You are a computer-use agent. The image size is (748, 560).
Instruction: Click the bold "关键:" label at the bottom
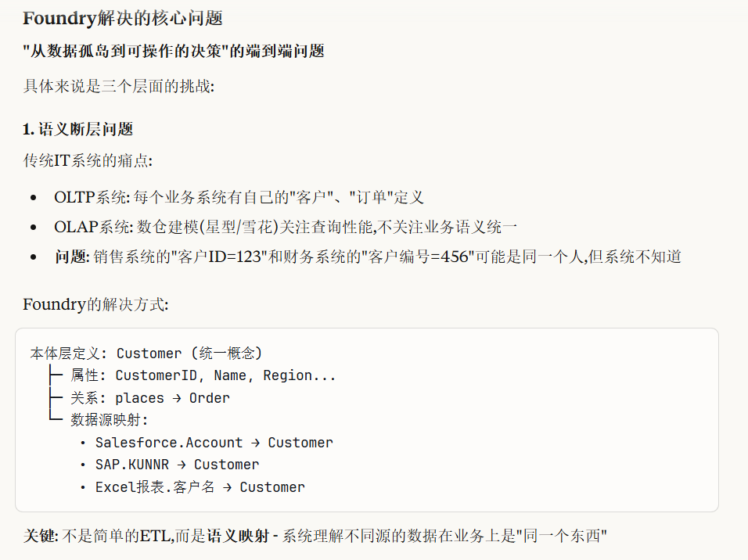coord(41,537)
